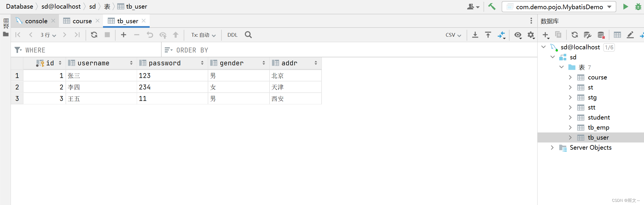
Task: Select tb_emp in the database tree
Action: click(x=599, y=127)
